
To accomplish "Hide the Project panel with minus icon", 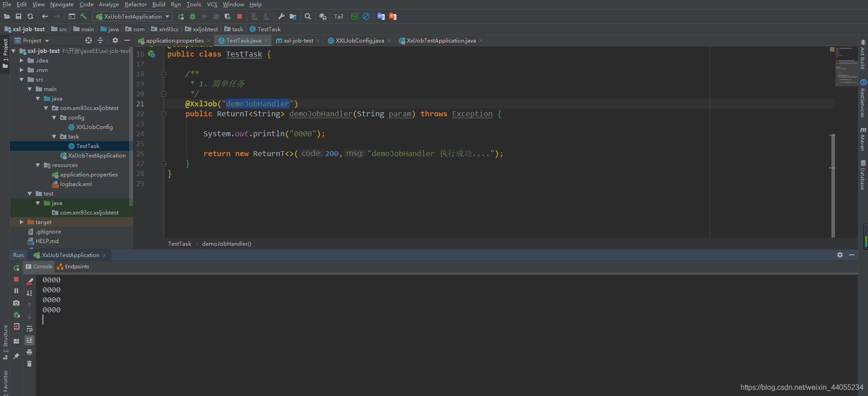I will click(x=127, y=40).
